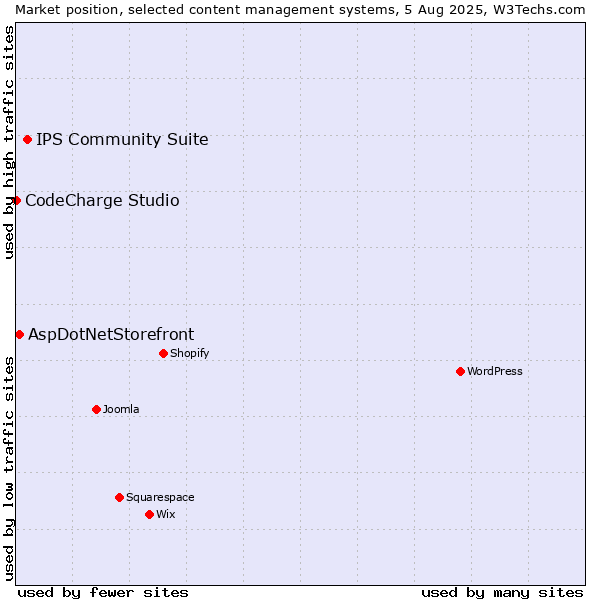This screenshot has height=600, width=600.
Task: Select the 'Squarespace' label text
Action: [x=160, y=497]
